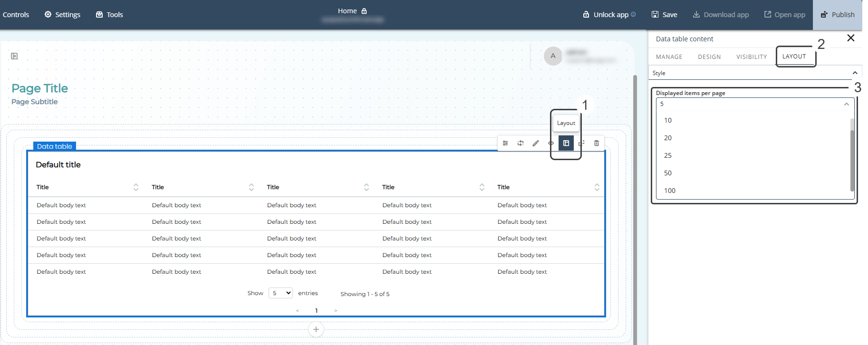The height and width of the screenshot is (345, 868).
Task: Open the Settings menu
Action: [x=62, y=15]
